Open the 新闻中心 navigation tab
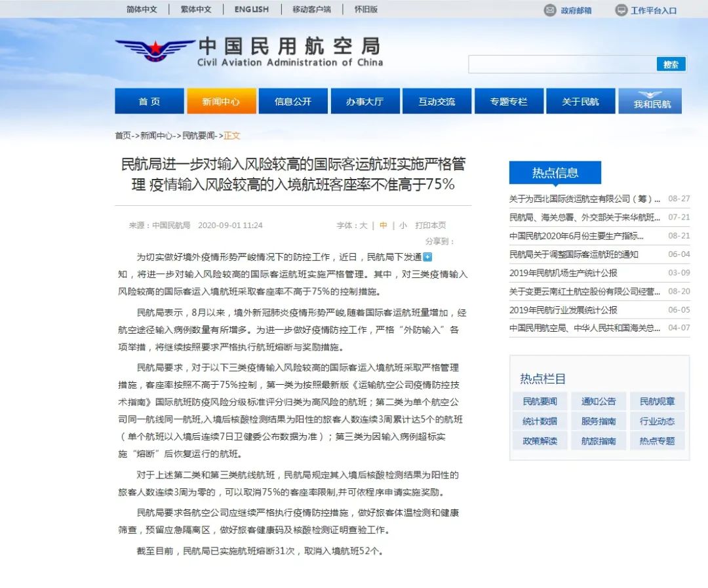708x588 pixels. click(222, 101)
